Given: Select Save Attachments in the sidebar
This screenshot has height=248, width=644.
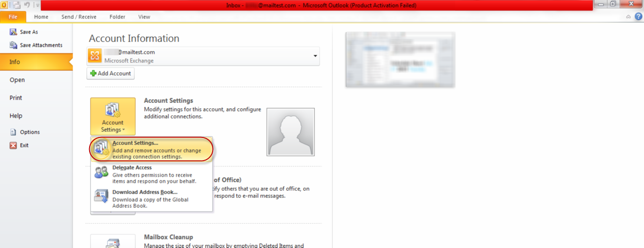Looking at the screenshot, I should point(41,45).
